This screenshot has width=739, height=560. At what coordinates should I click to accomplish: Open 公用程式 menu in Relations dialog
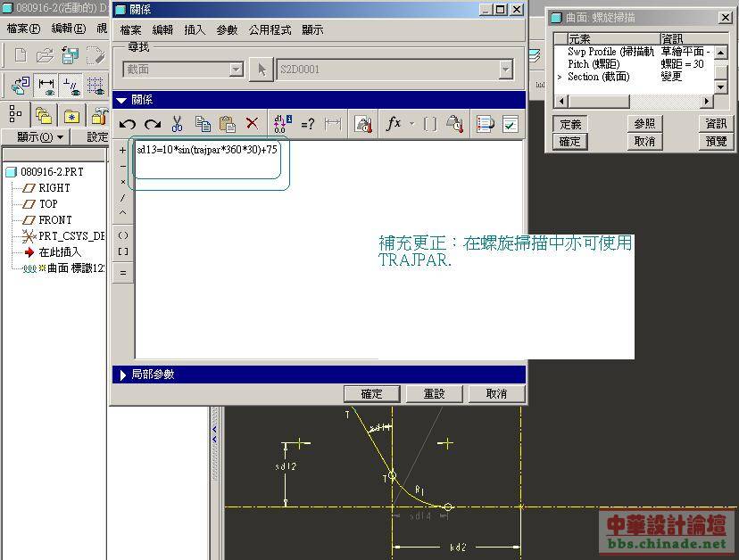click(x=270, y=30)
